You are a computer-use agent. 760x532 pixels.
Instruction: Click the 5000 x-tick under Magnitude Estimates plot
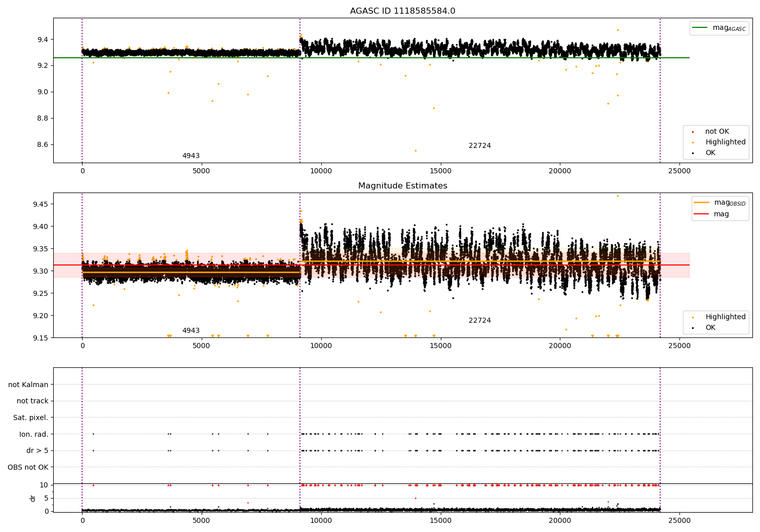pos(202,346)
